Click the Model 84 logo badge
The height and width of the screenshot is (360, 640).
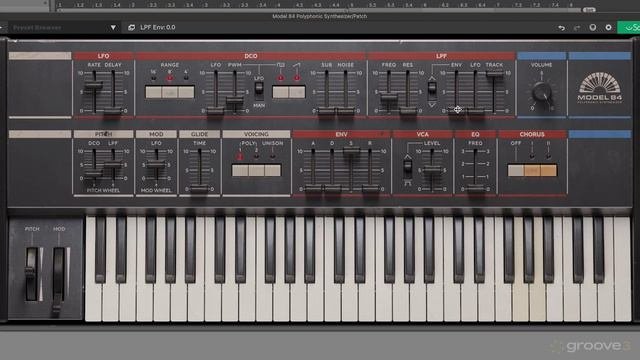(600, 88)
